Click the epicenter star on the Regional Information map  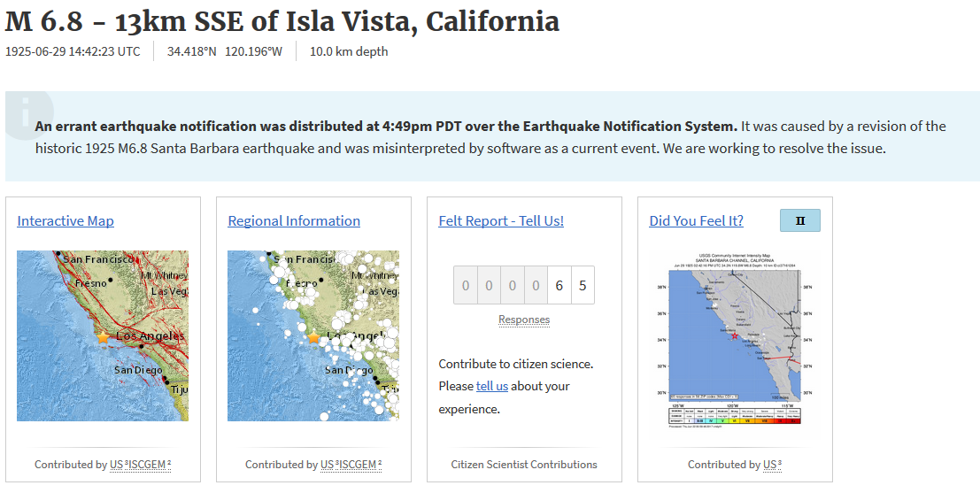(313, 337)
